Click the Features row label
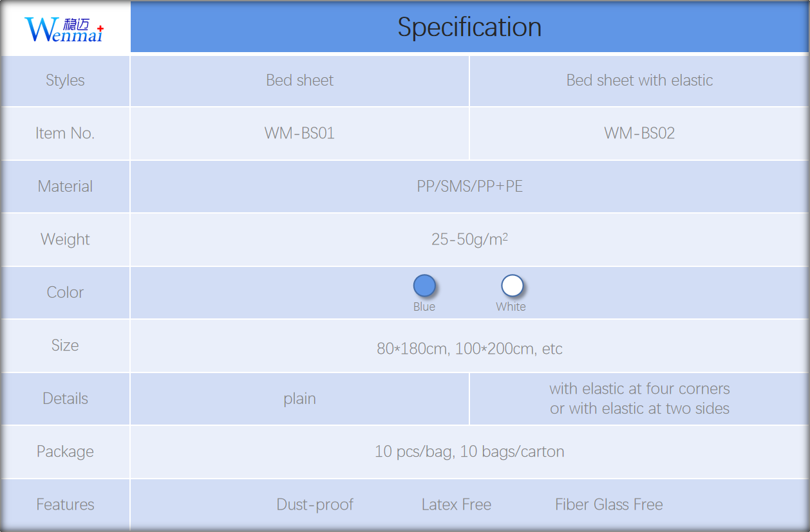Viewport: 810px width, 532px height. point(65,505)
